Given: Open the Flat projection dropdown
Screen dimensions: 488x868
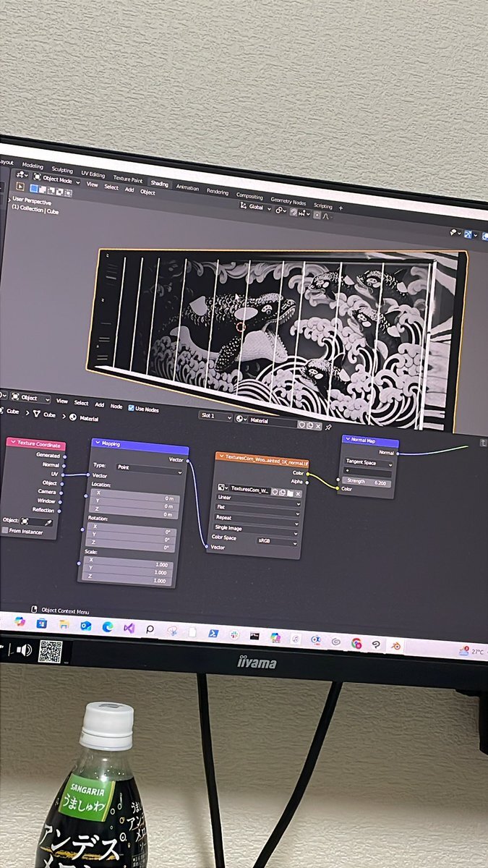Looking at the screenshot, I should click(258, 509).
